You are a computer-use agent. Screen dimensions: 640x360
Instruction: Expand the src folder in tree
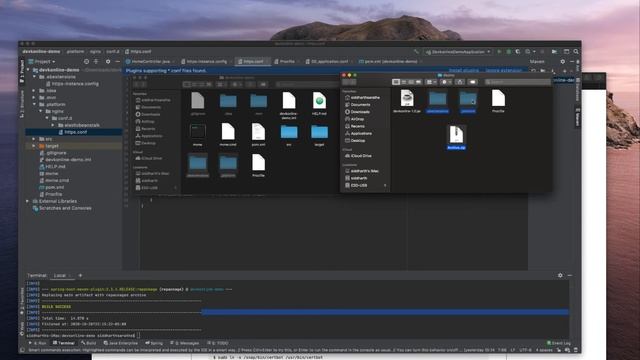tap(35, 139)
